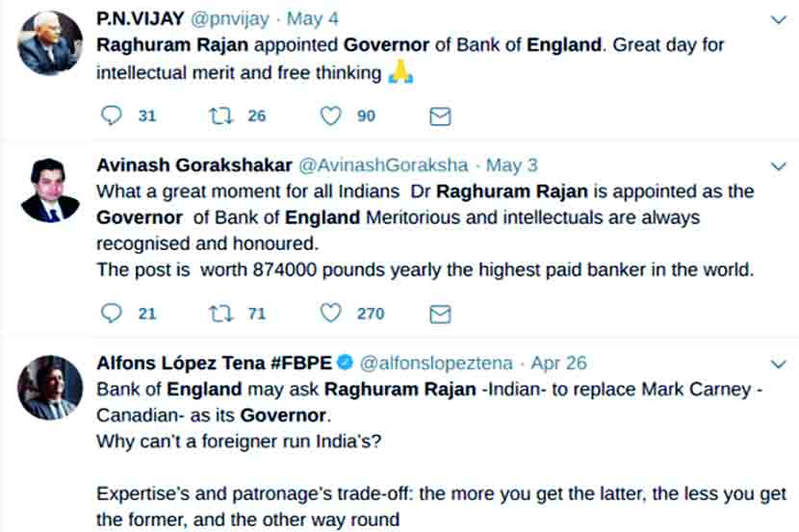
Task: Expand options chevron on P.N.VIJAY's tweet
Action: [779, 19]
